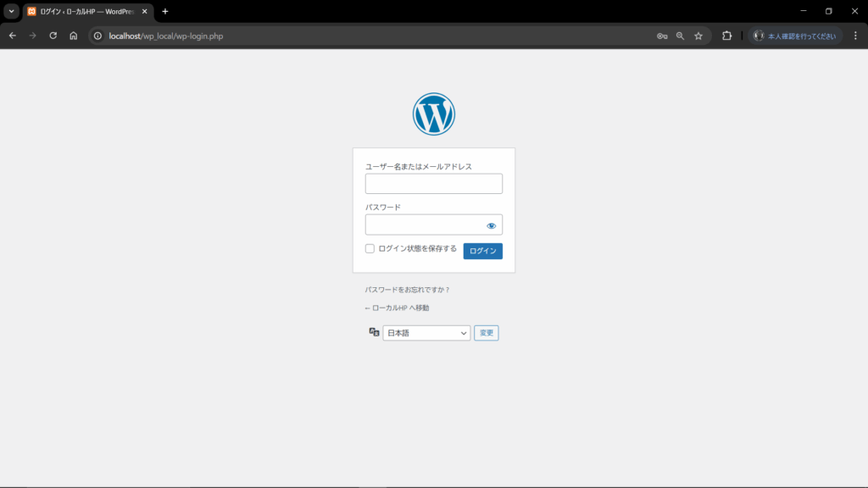The height and width of the screenshot is (488, 868).
Task: Restore down the browser window
Action: tap(829, 11)
